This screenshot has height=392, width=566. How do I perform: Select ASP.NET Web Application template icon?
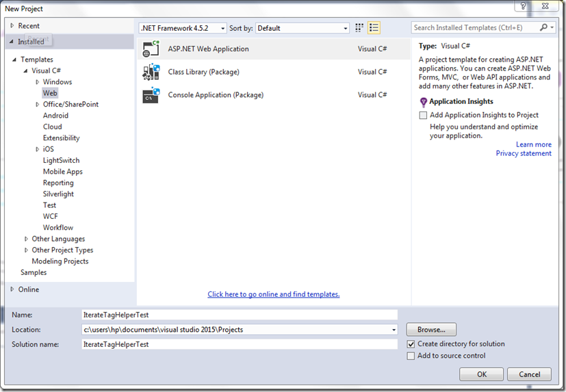tap(151, 49)
